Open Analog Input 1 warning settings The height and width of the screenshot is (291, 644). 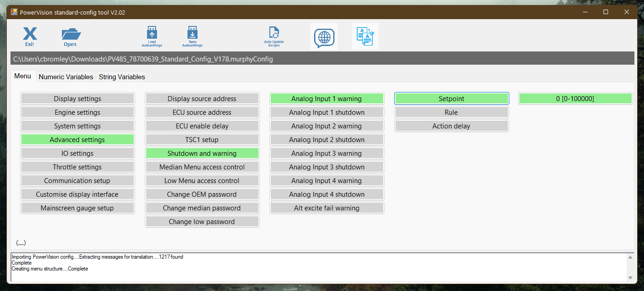pos(326,98)
